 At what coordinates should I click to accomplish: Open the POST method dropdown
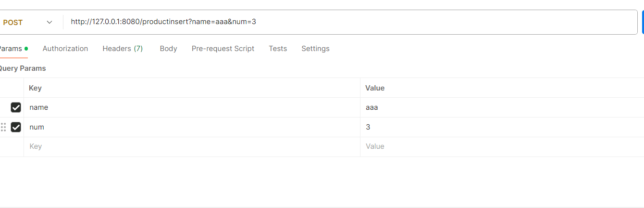(28, 22)
